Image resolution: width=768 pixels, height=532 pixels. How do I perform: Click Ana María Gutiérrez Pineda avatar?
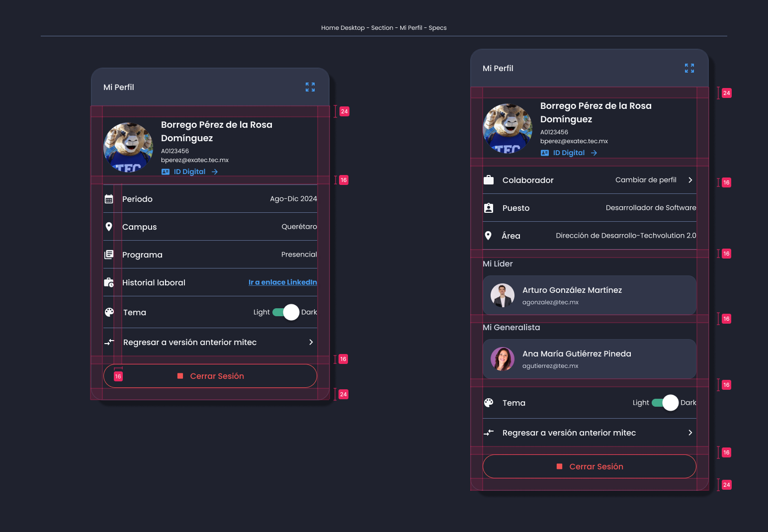point(503,359)
